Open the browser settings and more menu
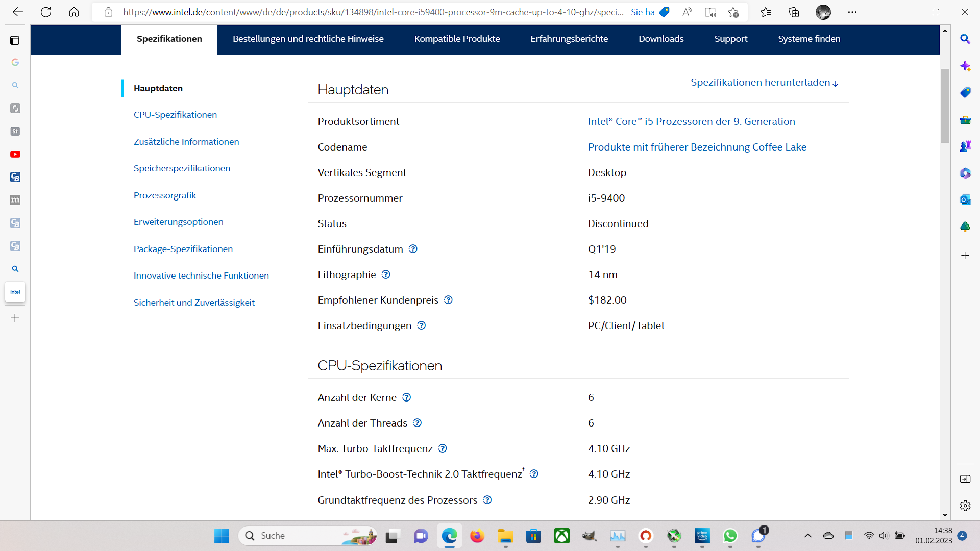The height and width of the screenshot is (551, 980). click(x=852, y=12)
